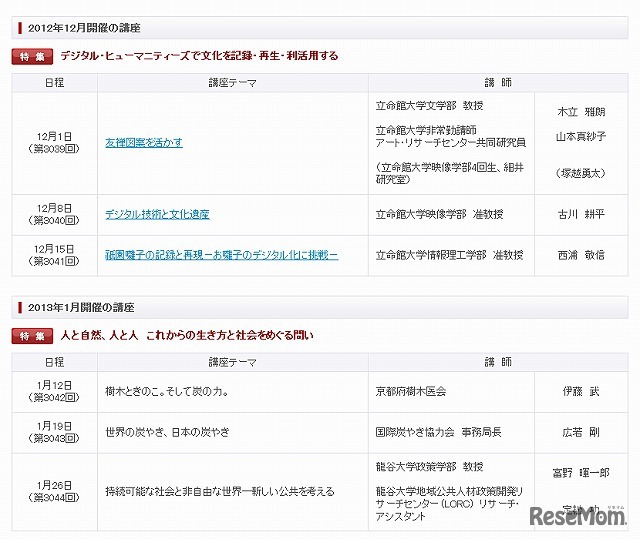The width and height of the screenshot is (640, 539).
Task: Open the デジタル技術と文化遺産 lecture link
Action: 157,214
